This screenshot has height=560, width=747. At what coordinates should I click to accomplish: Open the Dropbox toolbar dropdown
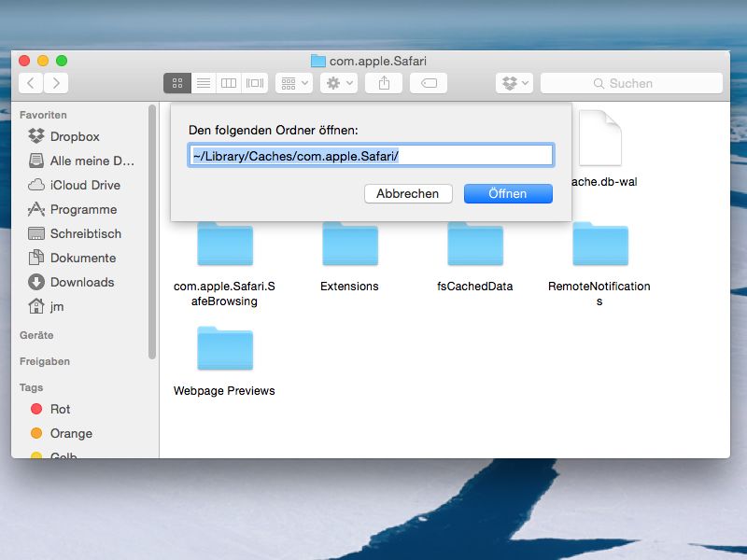click(514, 83)
